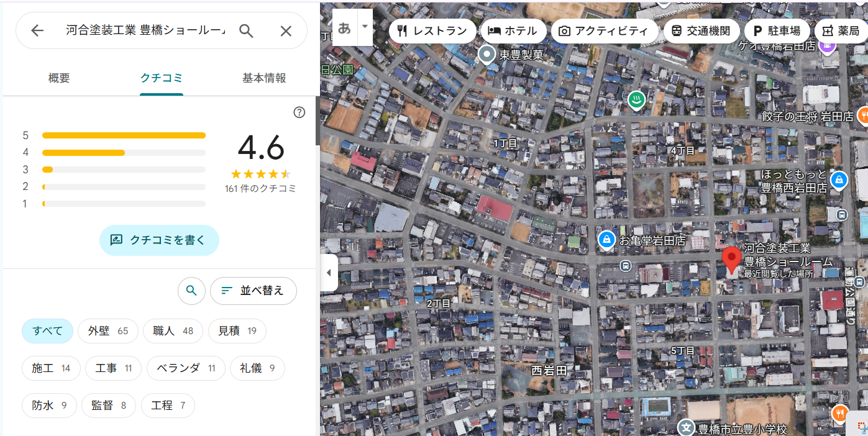Click the 161 件のクチコミ count

coord(260,189)
